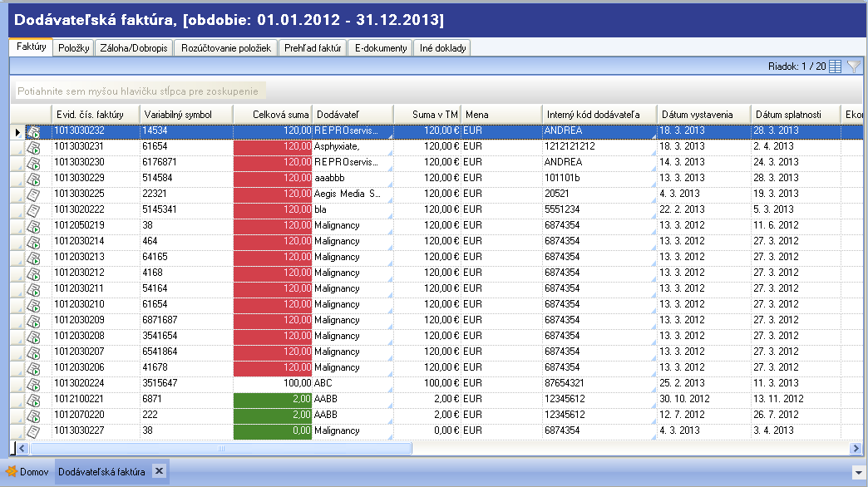Click the document icon for invoice 1012030208
This screenshot has height=487, width=868.
click(x=33, y=337)
